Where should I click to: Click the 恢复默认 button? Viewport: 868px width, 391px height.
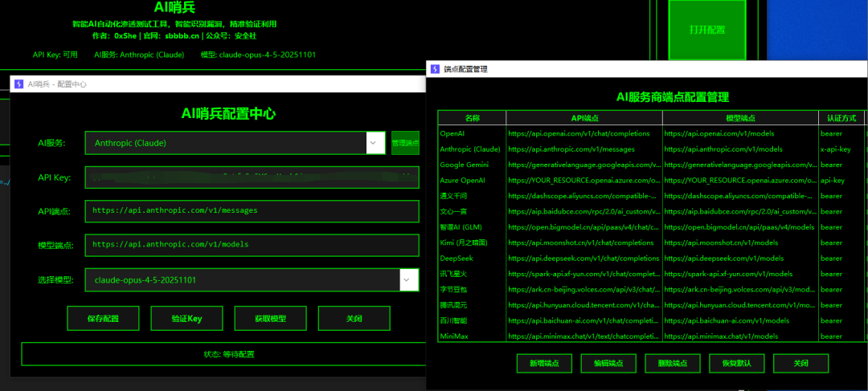pyautogui.click(x=737, y=364)
